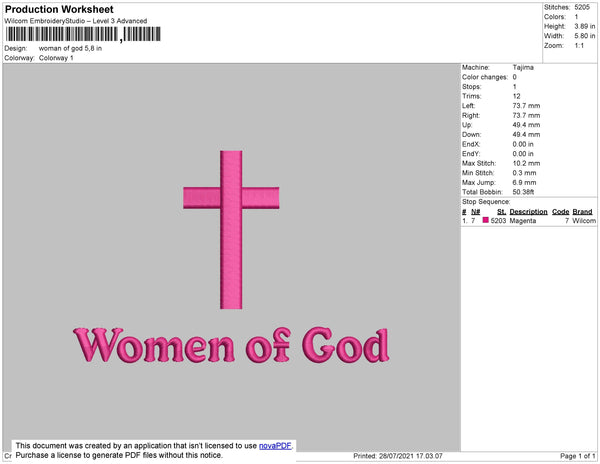Click the stitches count 5205
The height and width of the screenshot is (464, 600).
[x=582, y=7]
